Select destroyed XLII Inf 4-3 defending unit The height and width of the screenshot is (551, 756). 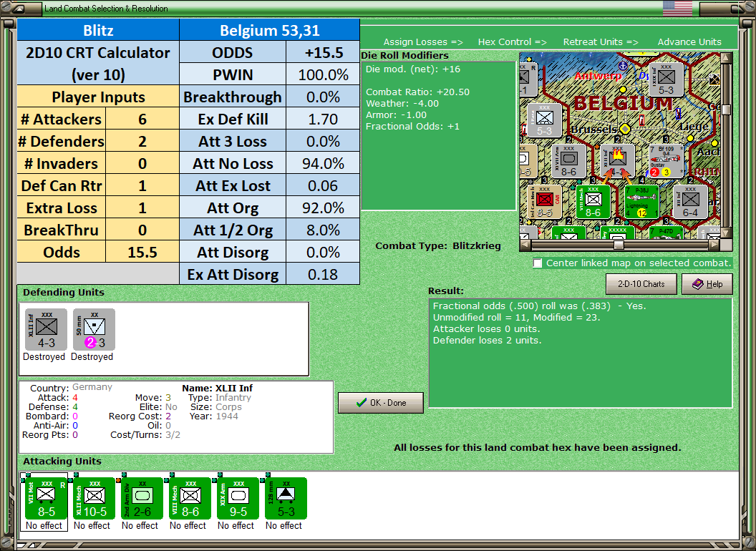click(x=47, y=330)
